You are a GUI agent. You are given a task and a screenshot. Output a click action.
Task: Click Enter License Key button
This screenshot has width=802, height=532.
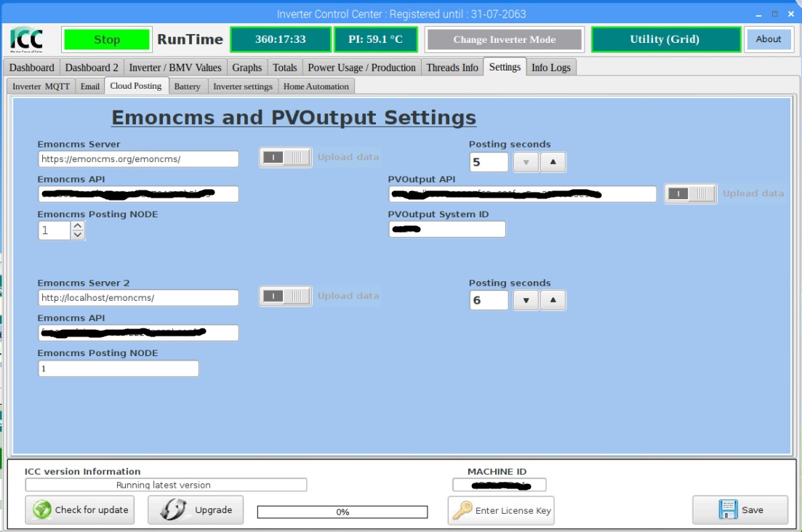[501, 510]
